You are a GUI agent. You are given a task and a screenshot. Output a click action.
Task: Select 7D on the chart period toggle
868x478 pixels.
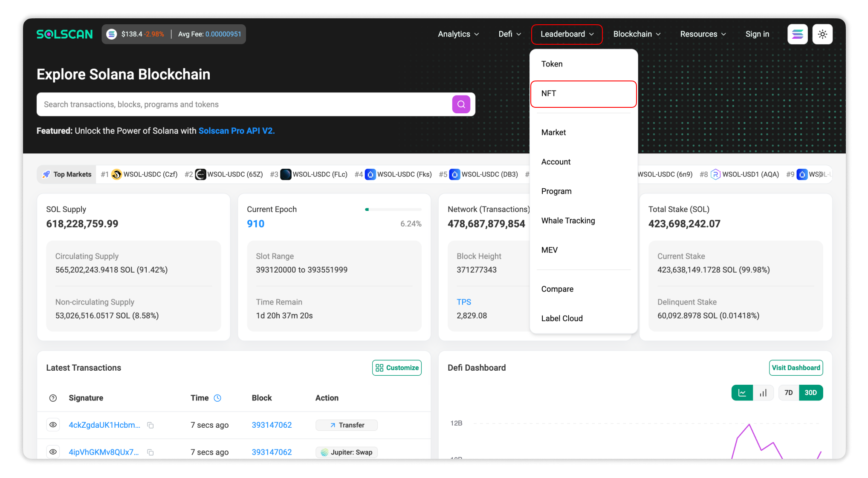click(788, 392)
